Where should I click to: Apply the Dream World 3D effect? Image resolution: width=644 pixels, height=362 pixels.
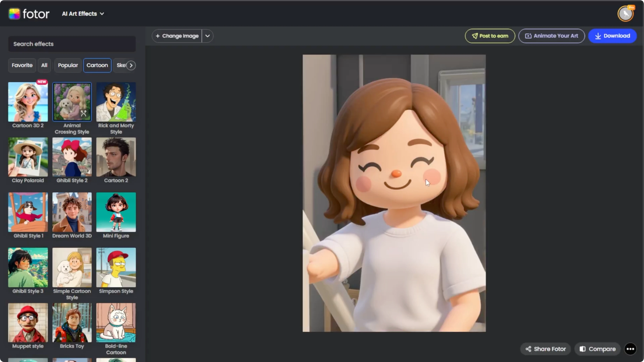[72, 212]
